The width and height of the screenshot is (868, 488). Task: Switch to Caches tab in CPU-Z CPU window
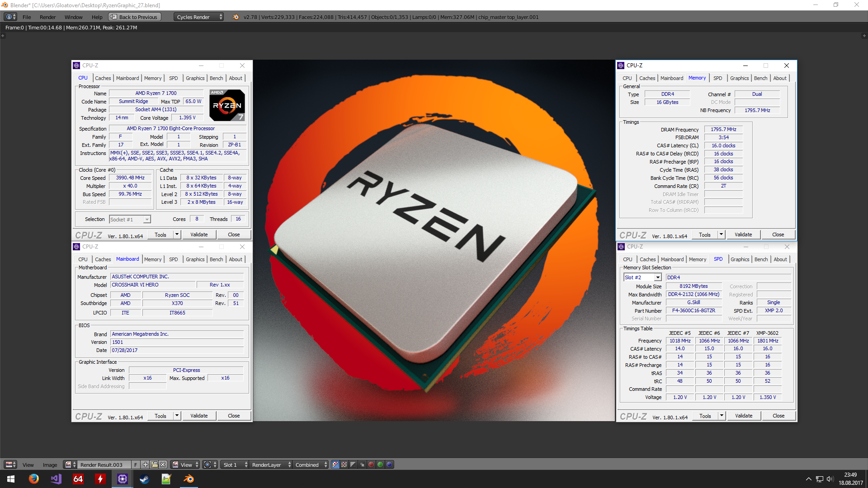pos(103,78)
